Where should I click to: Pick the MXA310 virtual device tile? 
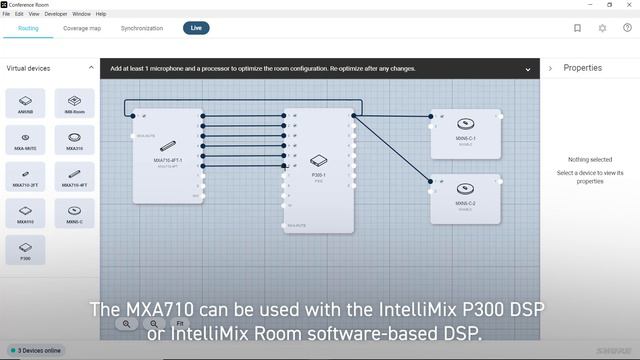click(74, 140)
